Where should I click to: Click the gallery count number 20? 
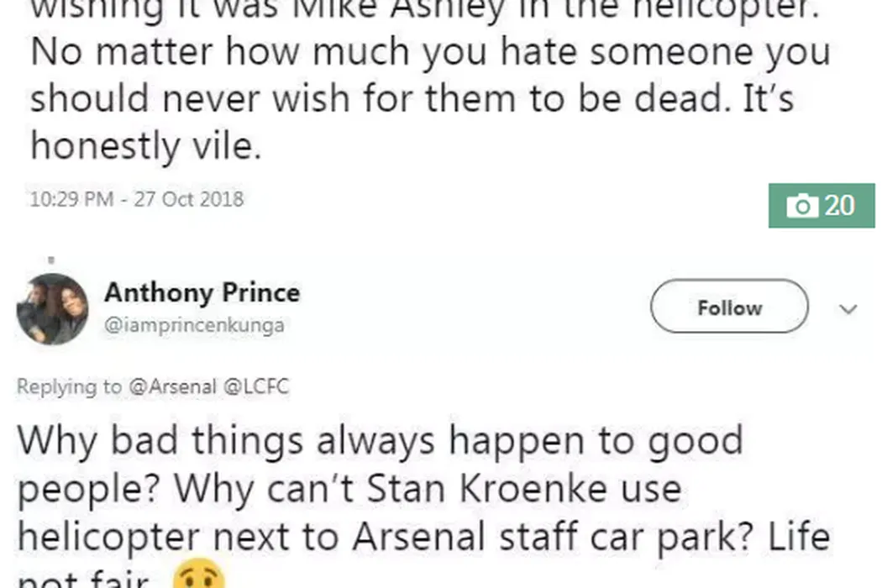(839, 206)
